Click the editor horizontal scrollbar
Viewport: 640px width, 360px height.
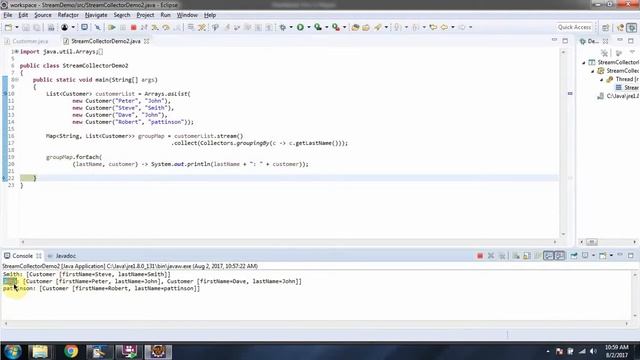tap(289, 242)
